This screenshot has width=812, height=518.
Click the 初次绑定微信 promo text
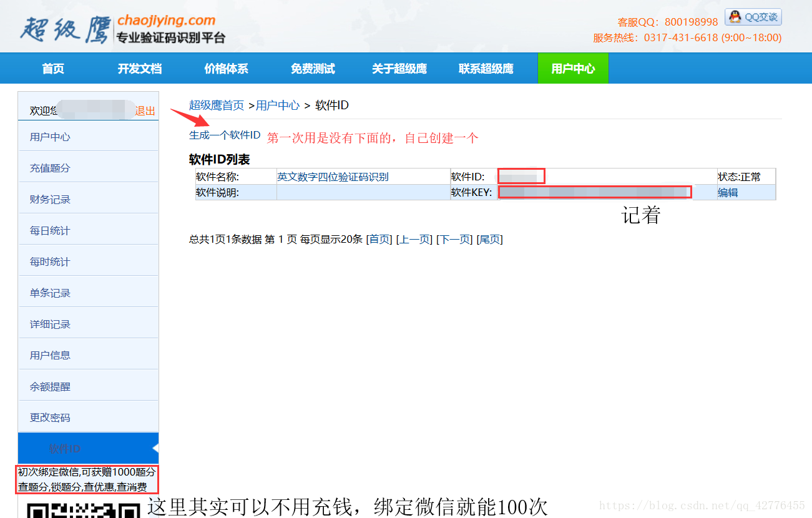[x=87, y=472]
